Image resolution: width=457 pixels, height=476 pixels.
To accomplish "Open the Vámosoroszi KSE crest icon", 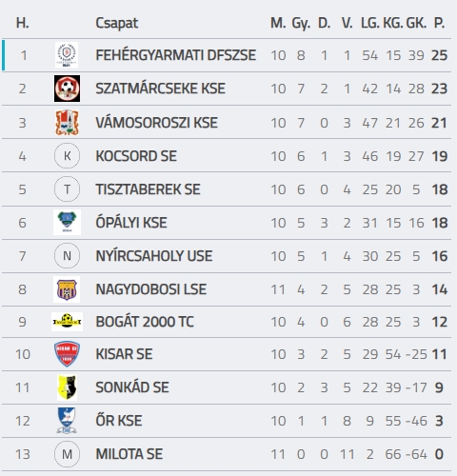I will [67, 123].
